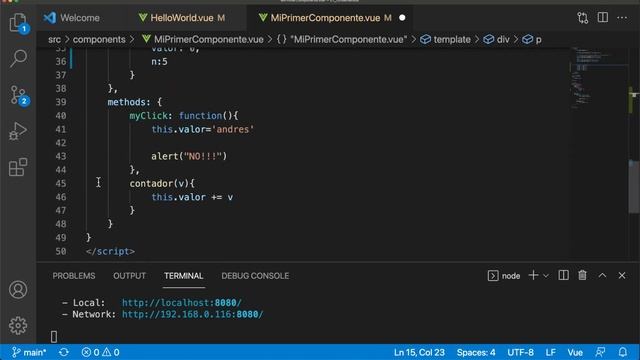
Task: Select the Vue language mode
Action: (575, 352)
